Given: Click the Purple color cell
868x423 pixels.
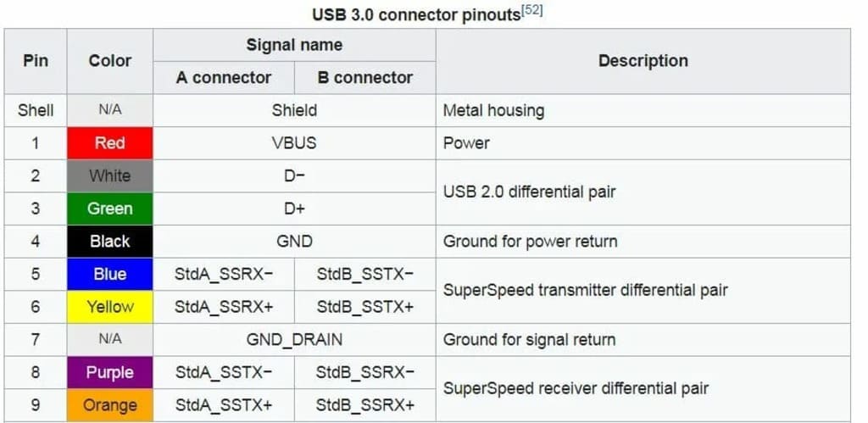Looking at the screenshot, I should point(110,372).
